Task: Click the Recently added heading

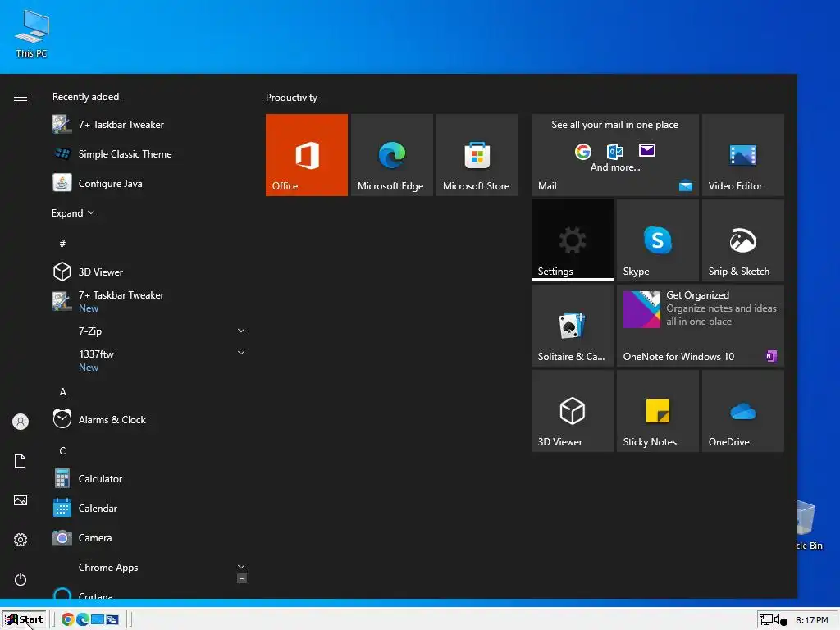Action: point(85,97)
